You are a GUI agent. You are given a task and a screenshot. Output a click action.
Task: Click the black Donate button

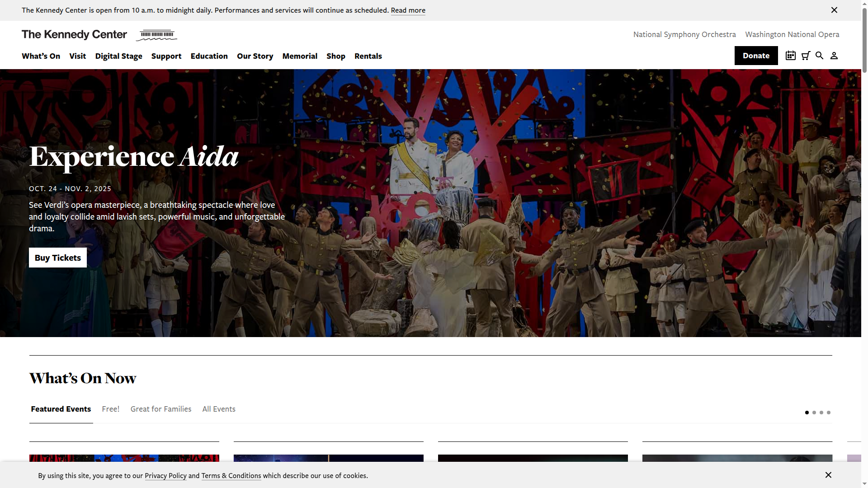pyautogui.click(x=756, y=56)
